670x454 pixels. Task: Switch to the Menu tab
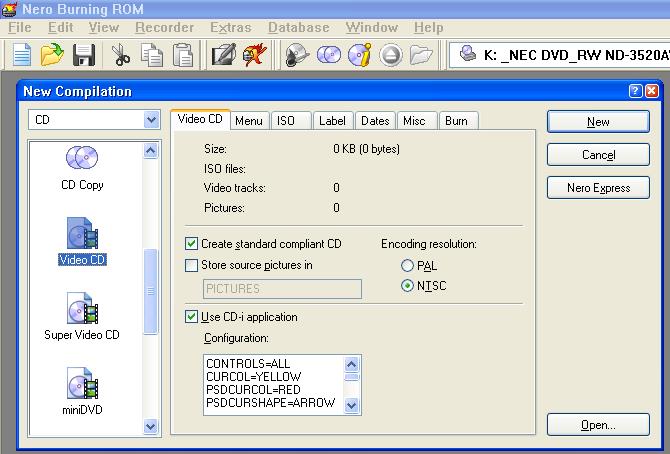point(249,121)
